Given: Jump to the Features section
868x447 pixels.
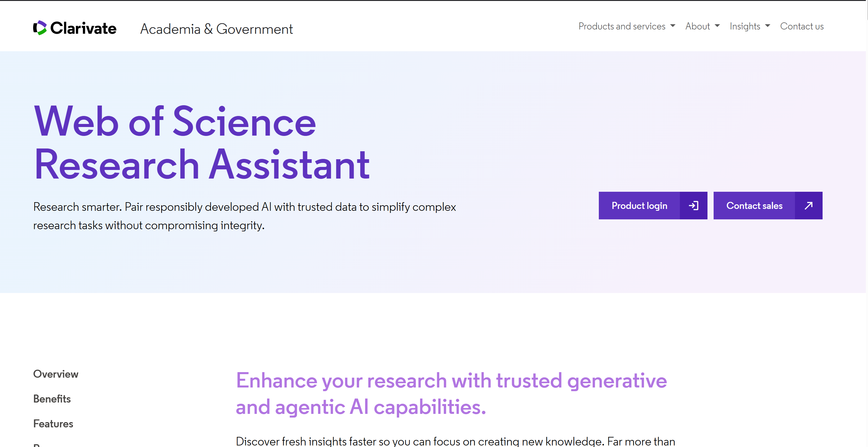Looking at the screenshot, I should coord(53,424).
